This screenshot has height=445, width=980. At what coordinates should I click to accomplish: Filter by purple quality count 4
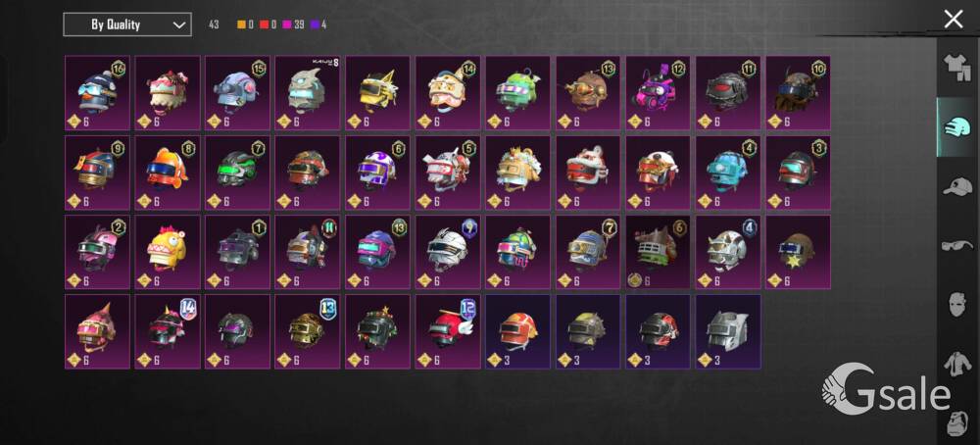coord(319,25)
